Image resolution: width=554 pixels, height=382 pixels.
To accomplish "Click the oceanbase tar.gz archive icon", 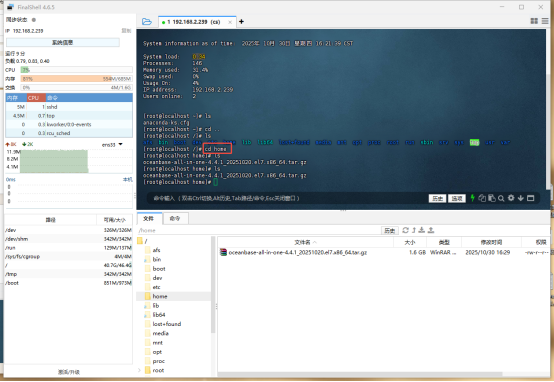I will pyautogui.click(x=223, y=252).
